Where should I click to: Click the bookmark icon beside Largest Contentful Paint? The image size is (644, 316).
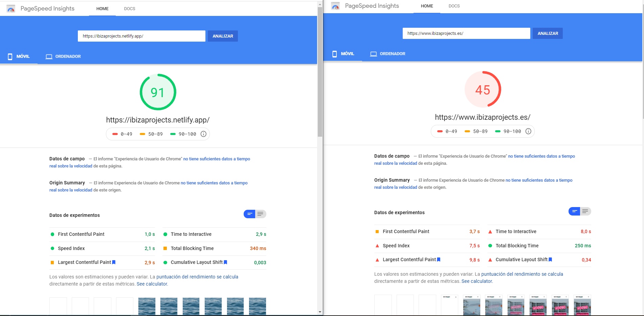point(114,262)
